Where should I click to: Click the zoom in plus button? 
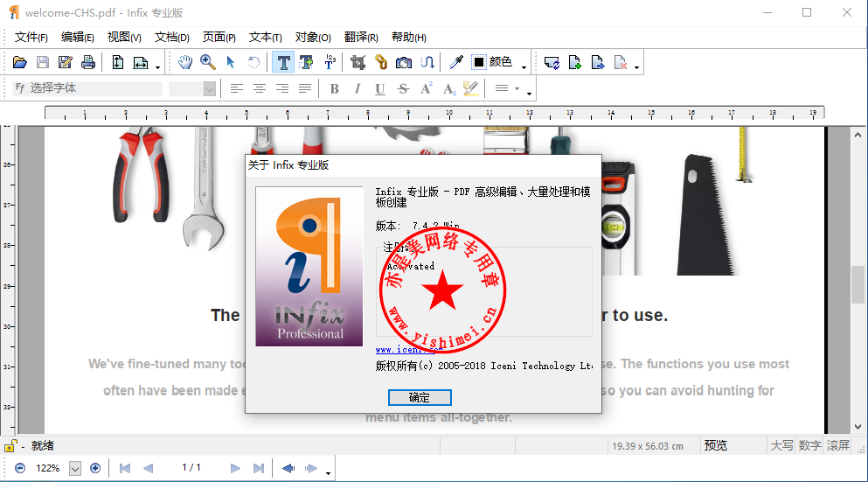click(x=95, y=468)
